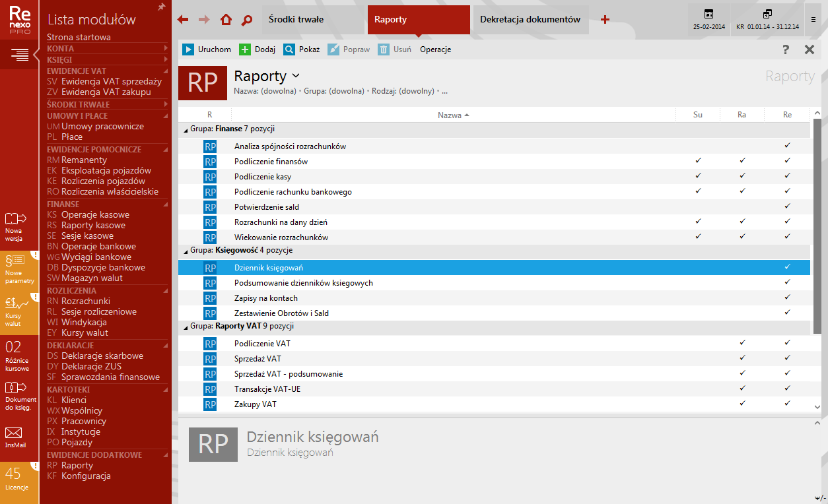828x504 pixels.
Task: Toggle Su checkmark for Podliczenie kasy
Action: click(698, 176)
